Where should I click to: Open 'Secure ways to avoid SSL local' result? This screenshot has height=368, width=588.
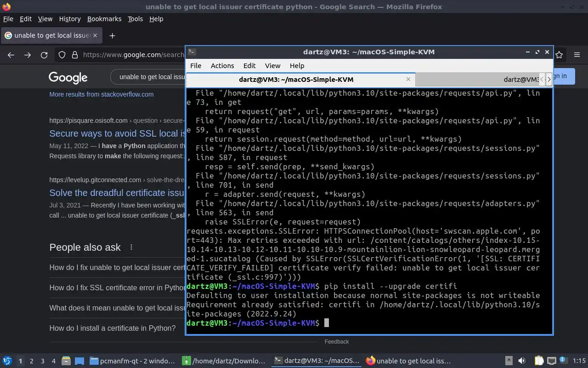tap(118, 133)
